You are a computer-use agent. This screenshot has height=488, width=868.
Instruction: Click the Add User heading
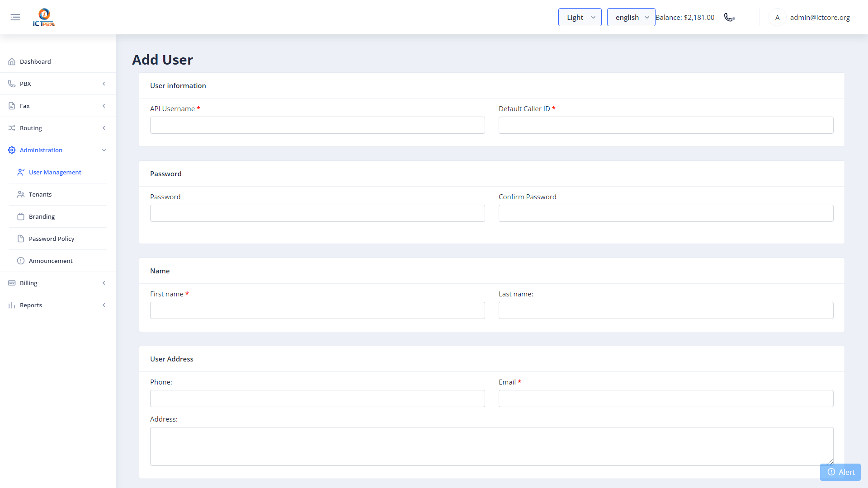162,60
